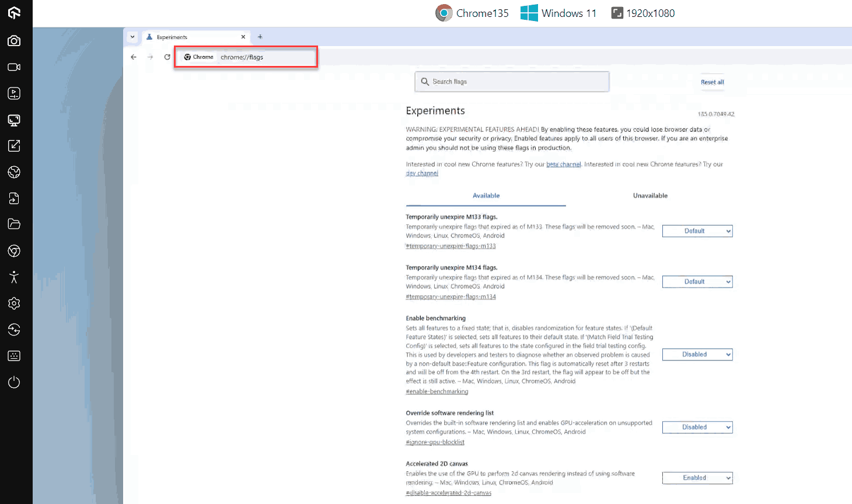Click the power icon to end session
The height and width of the screenshot is (504, 852).
(14, 382)
